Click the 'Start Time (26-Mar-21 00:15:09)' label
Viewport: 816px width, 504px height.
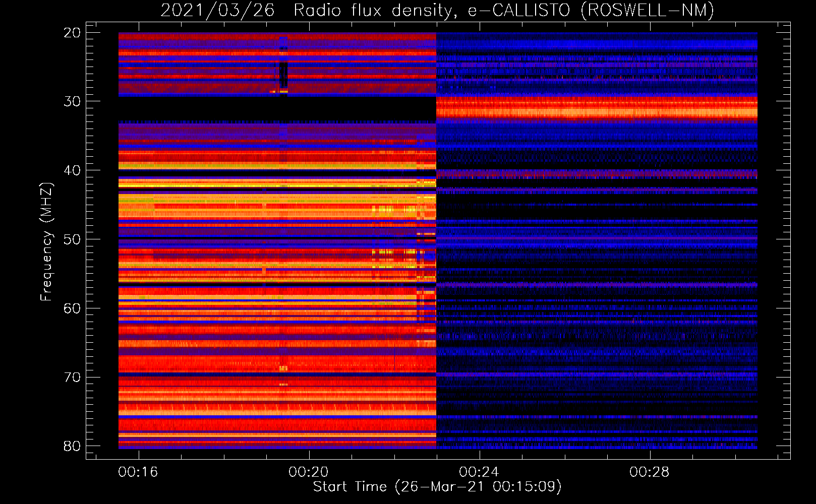[x=437, y=487]
